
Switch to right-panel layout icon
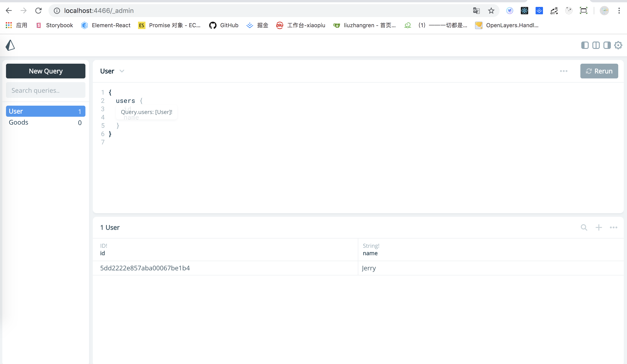(x=607, y=45)
